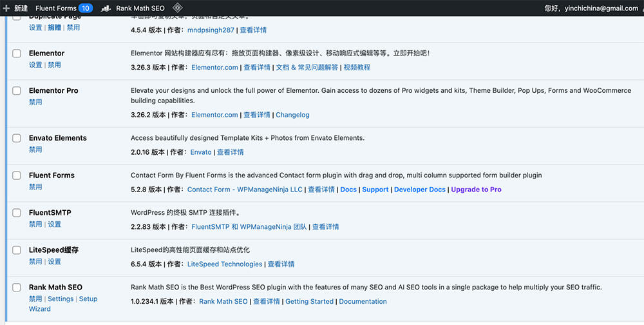
Task: Deactivate FluentSMTP with 禁用
Action: click(35, 224)
